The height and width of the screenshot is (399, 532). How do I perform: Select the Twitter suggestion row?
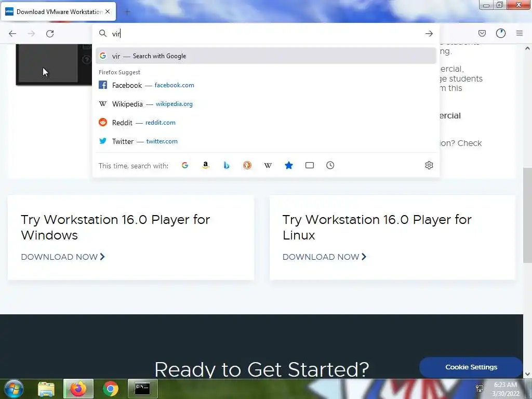266,141
